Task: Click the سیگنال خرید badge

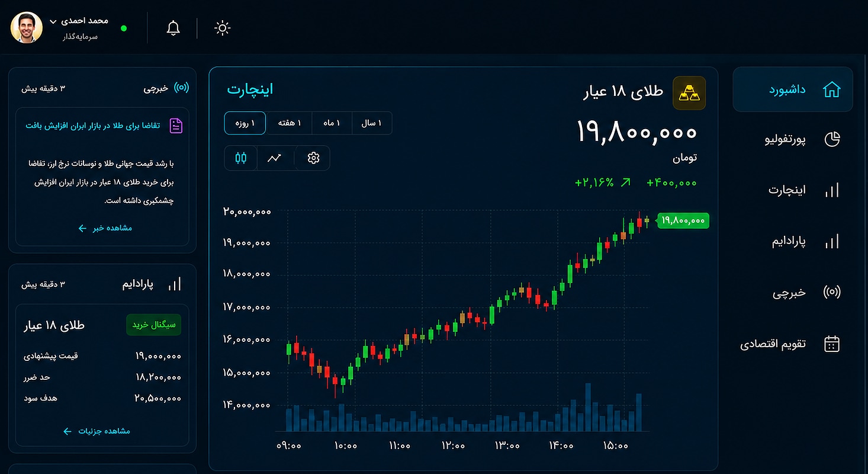Action: [x=154, y=325]
